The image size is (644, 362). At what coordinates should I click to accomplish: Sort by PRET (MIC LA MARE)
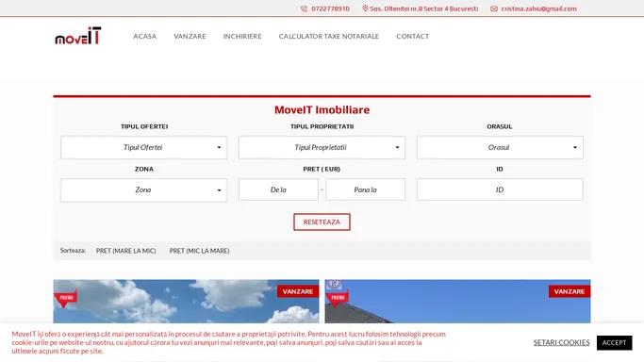[x=200, y=251]
